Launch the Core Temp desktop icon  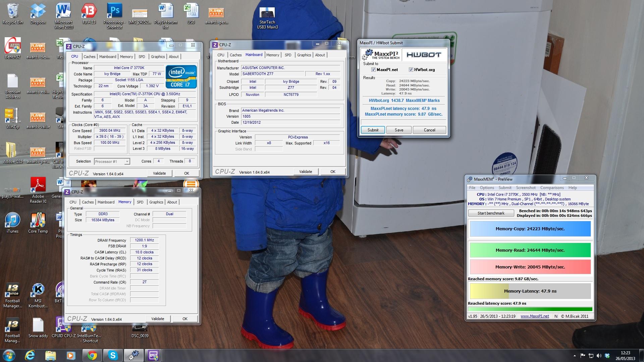(x=38, y=223)
